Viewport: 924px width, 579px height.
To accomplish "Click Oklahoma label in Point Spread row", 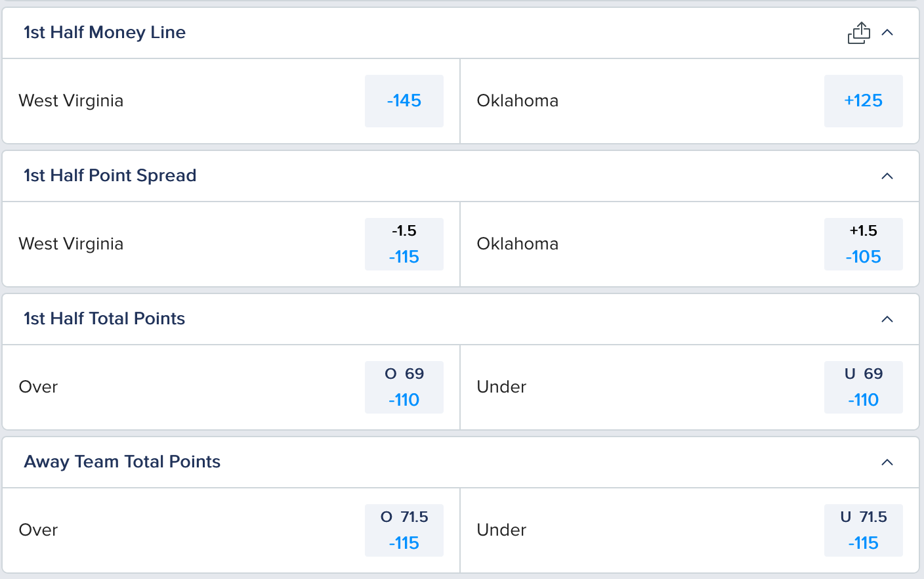I will coord(518,244).
